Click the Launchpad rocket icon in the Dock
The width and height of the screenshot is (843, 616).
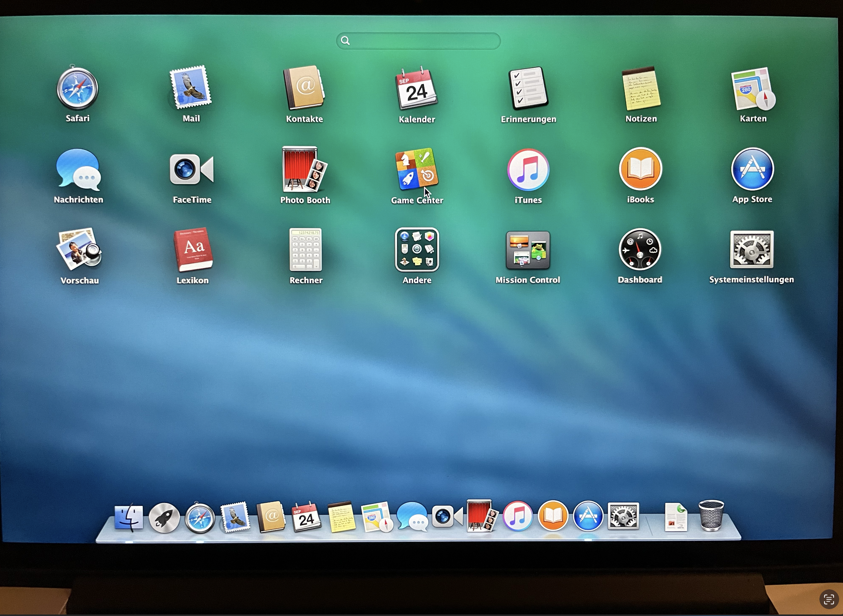pos(164,518)
